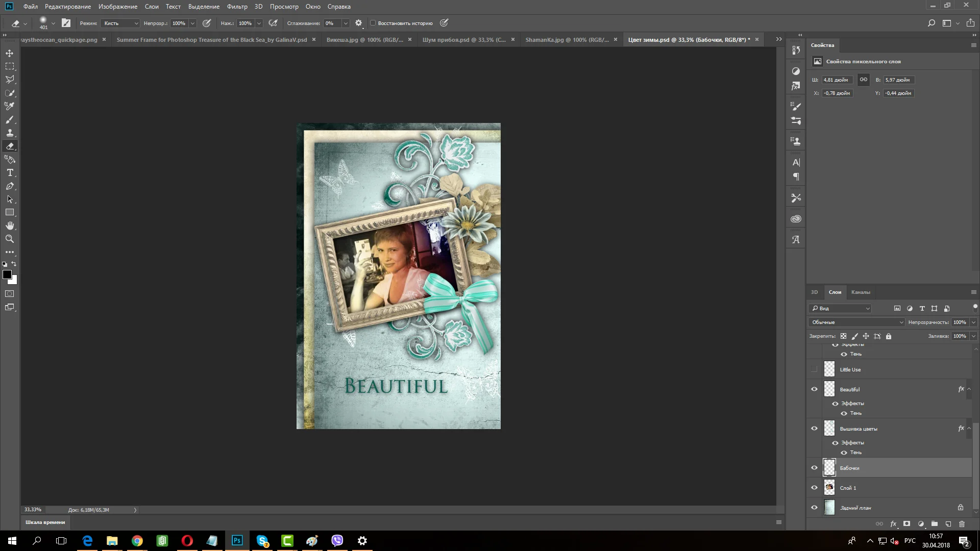Open the Фильтр menu
The image size is (980, 551).
click(x=237, y=7)
